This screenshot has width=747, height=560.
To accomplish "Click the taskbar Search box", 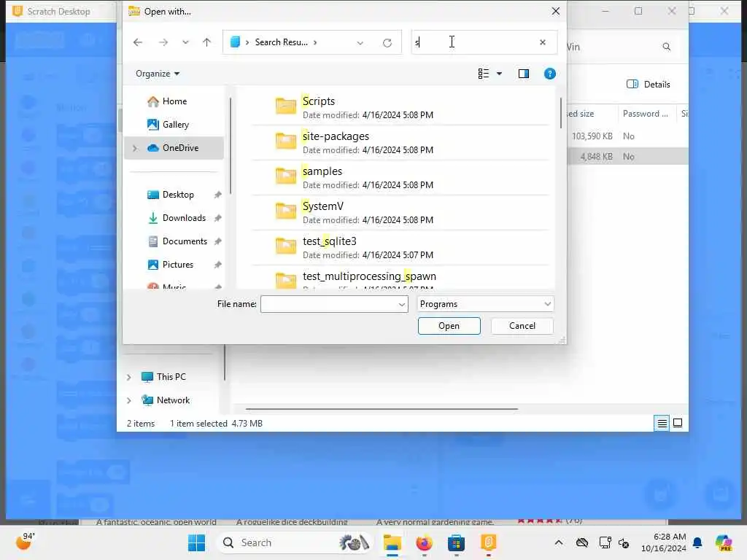I will (x=295, y=542).
